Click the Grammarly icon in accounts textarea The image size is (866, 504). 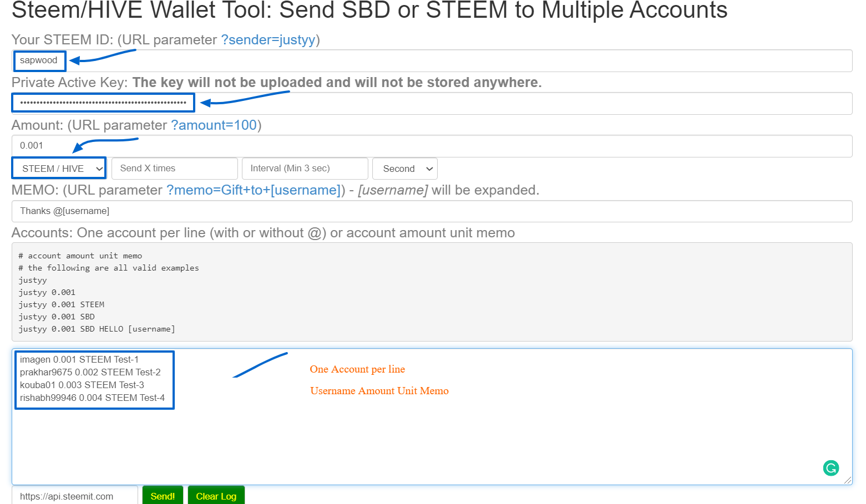(x=830, y=468)
